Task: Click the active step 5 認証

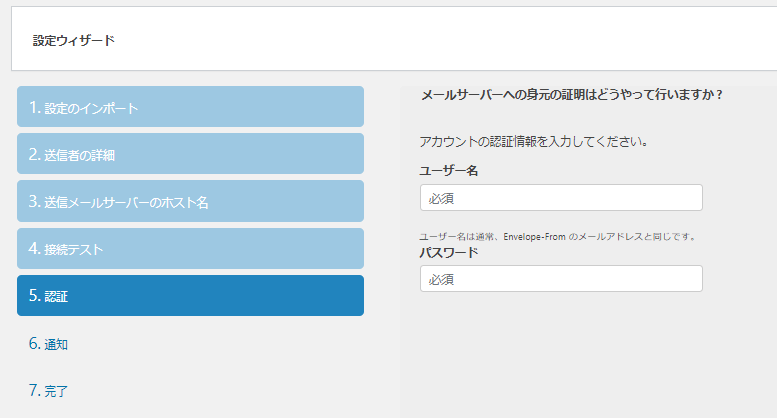Action: pos(190,296)
